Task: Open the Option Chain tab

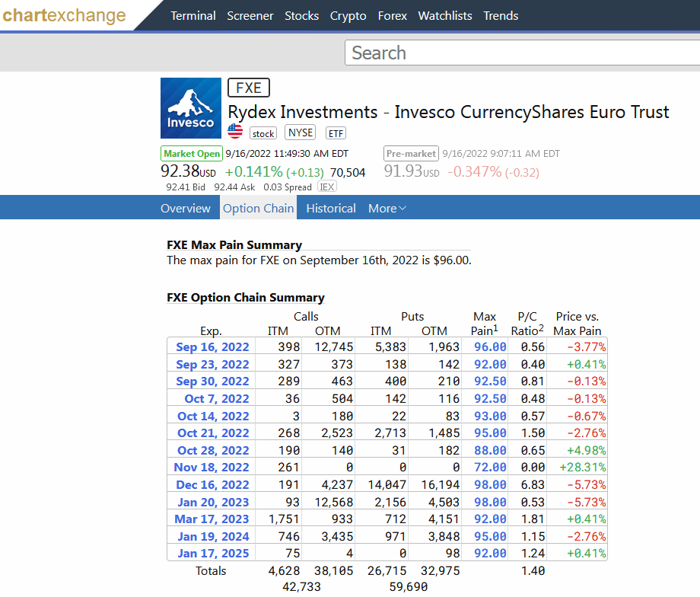Action: [x=258, y=208]
